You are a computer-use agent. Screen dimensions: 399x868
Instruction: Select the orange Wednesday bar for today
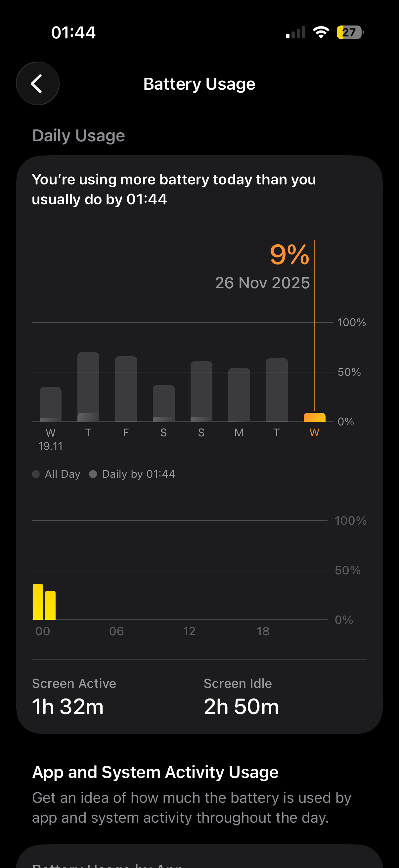[315, 417]
